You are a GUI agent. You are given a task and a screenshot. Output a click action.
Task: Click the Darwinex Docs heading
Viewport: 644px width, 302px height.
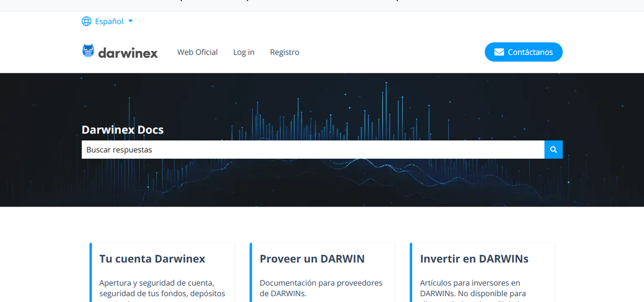point(122,130)
